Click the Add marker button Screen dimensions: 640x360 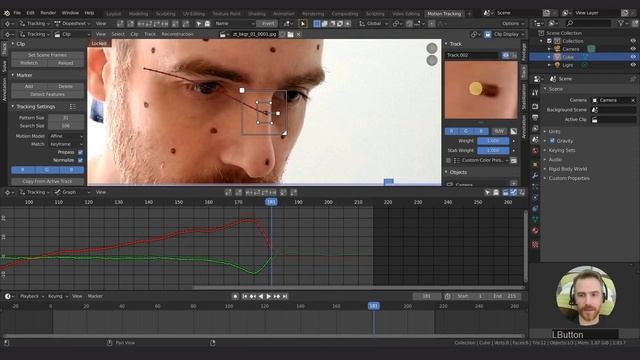(29, 87)
